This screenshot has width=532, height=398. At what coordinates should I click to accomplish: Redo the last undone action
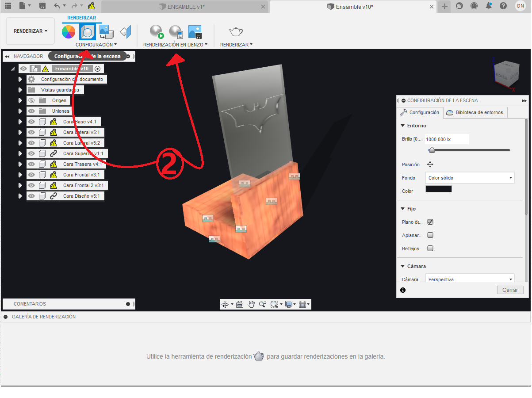[74, 6]
